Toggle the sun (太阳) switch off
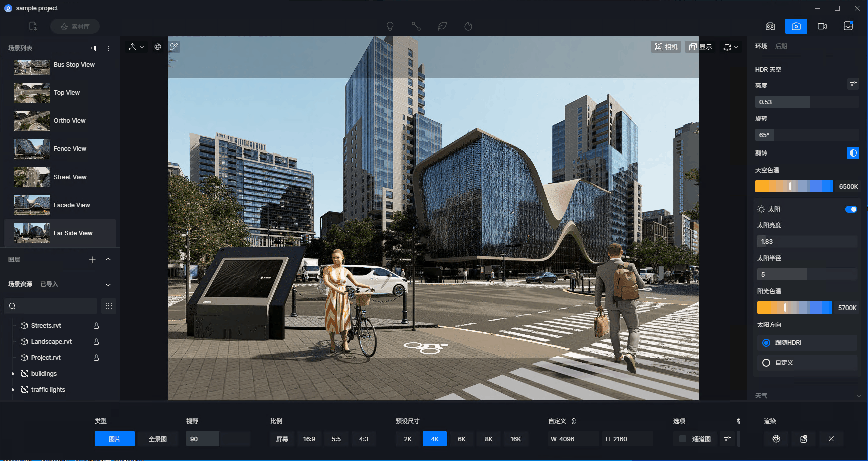The width and height of the screenshot is (868, 461). tap(851, 209)
